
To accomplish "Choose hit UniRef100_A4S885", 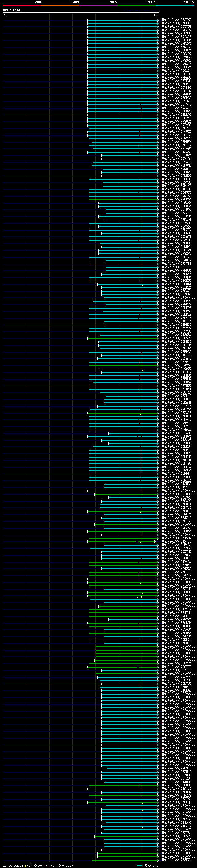I will [177, 152].
